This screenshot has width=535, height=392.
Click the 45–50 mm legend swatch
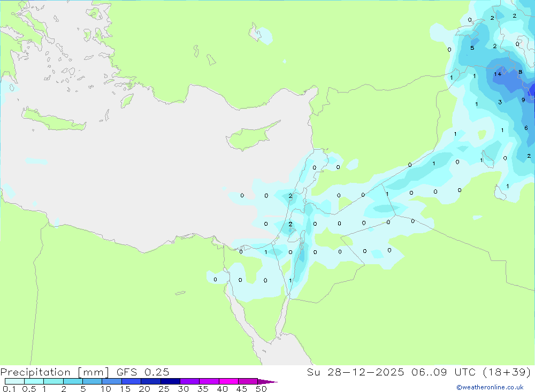point(248,381)
